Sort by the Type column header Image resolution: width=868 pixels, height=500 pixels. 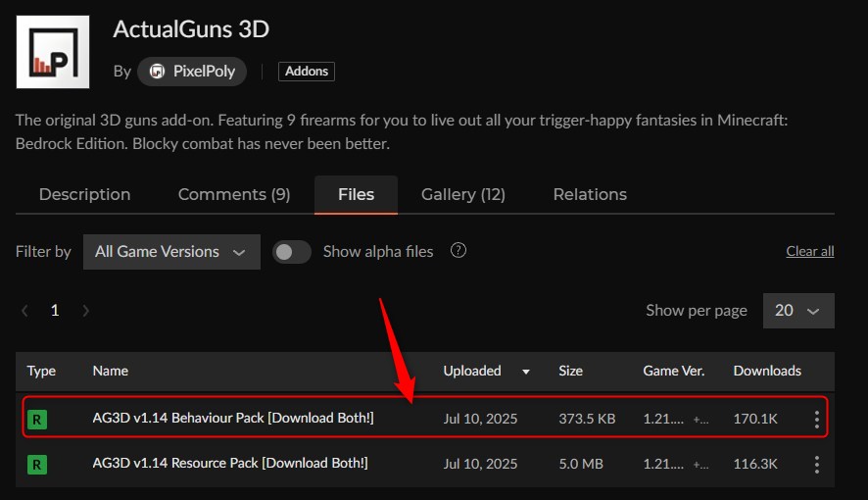pyautogui.click(x=41, y=371)
